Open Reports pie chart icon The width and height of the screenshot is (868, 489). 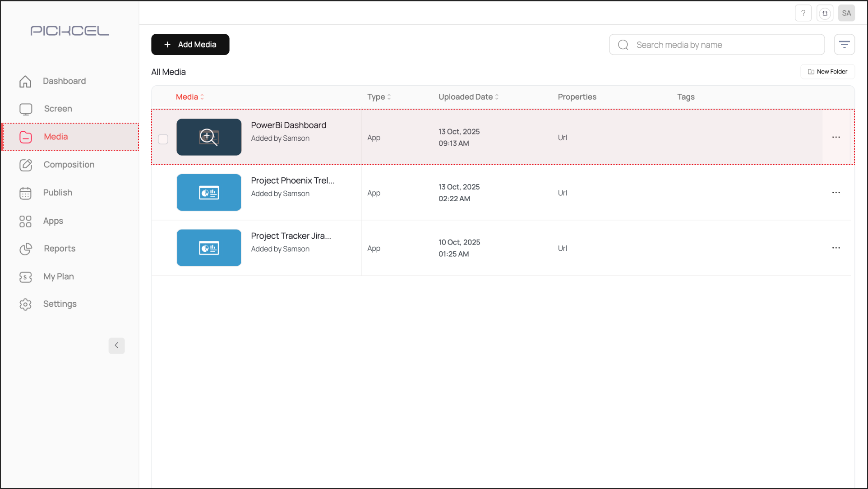click(x=26, y=249)
